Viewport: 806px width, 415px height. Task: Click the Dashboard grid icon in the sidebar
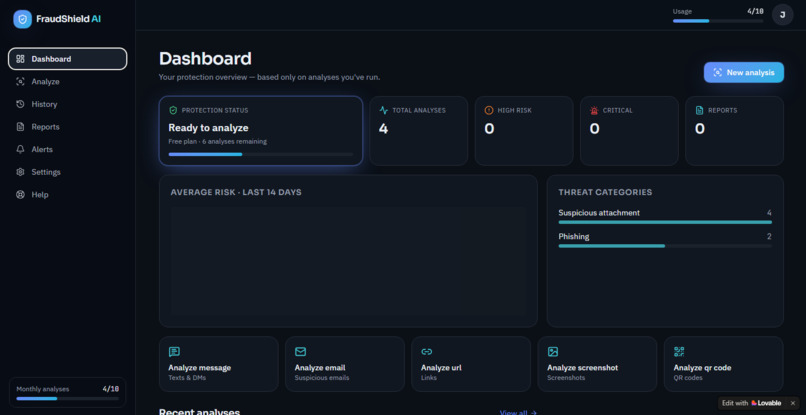point(21,59)
